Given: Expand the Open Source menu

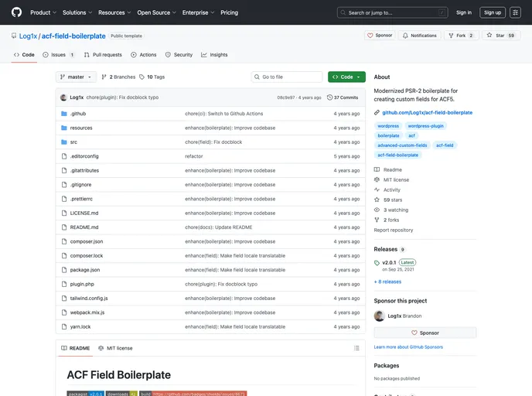Looking at the screenshot, I should pos(156,12).
